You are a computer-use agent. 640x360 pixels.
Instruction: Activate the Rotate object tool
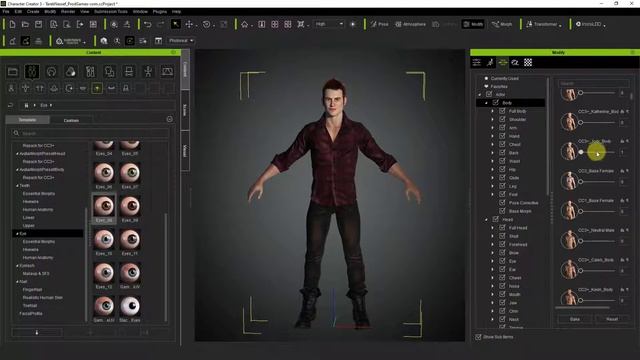207,24
